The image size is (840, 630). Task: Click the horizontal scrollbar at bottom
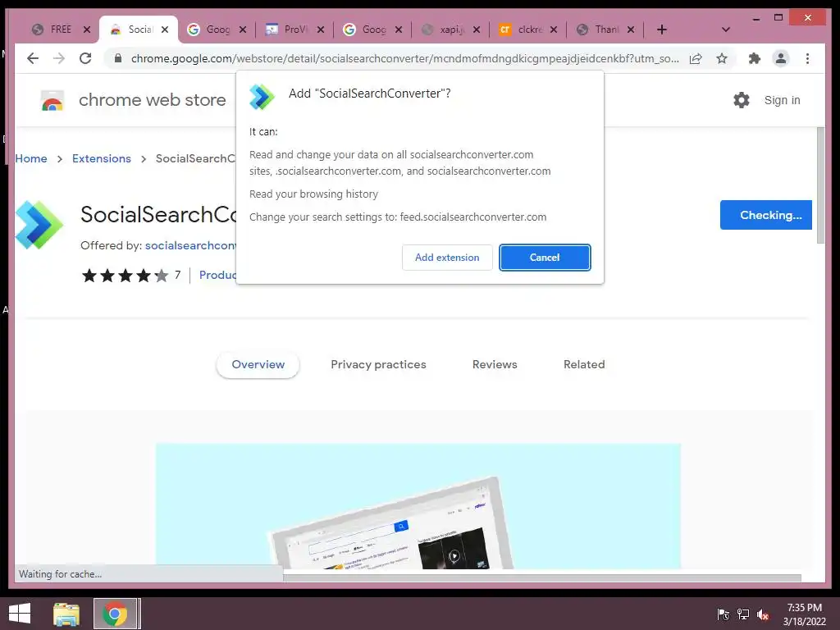pyautogui.click(x=541, y=578)
